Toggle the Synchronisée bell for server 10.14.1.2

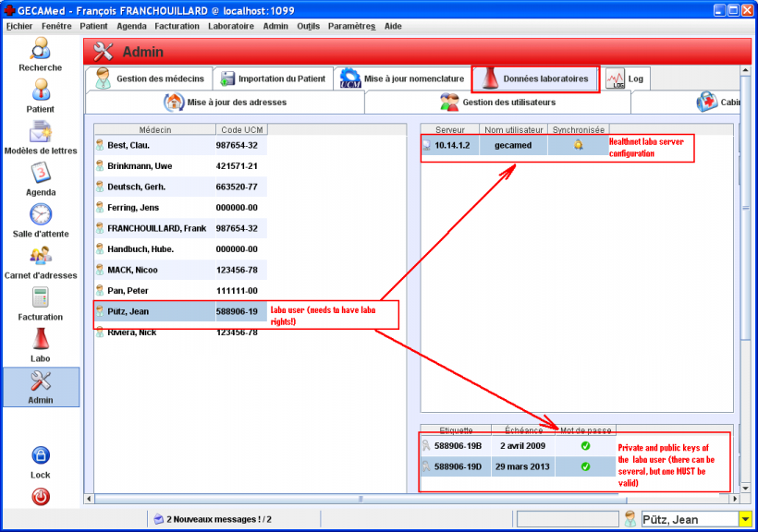coord(578,146)
